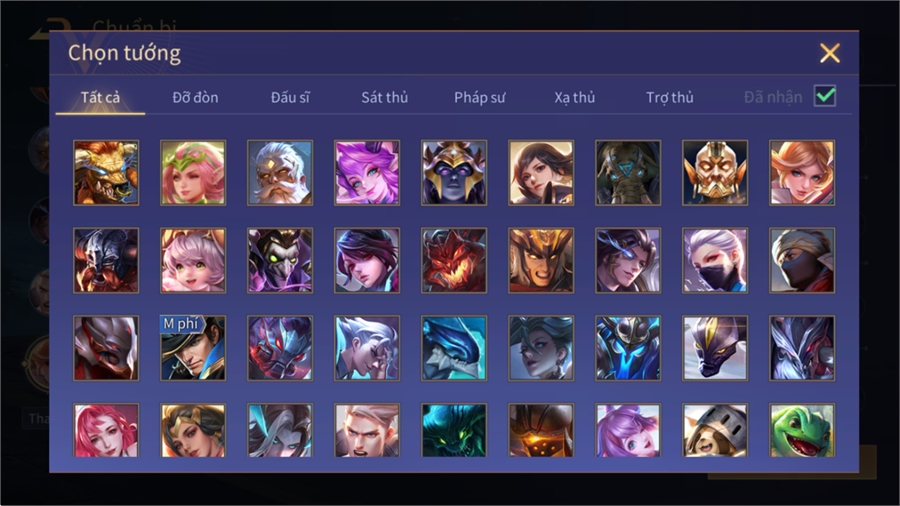Viewport: 900px width, 506px height.
Task: Pick the white-bearded old man hero
Action: 280,173
